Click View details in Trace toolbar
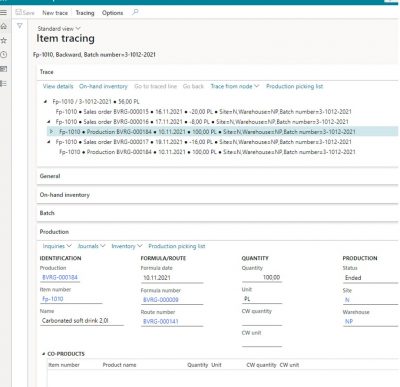This screenshot has height=387, width=400. 58,86
